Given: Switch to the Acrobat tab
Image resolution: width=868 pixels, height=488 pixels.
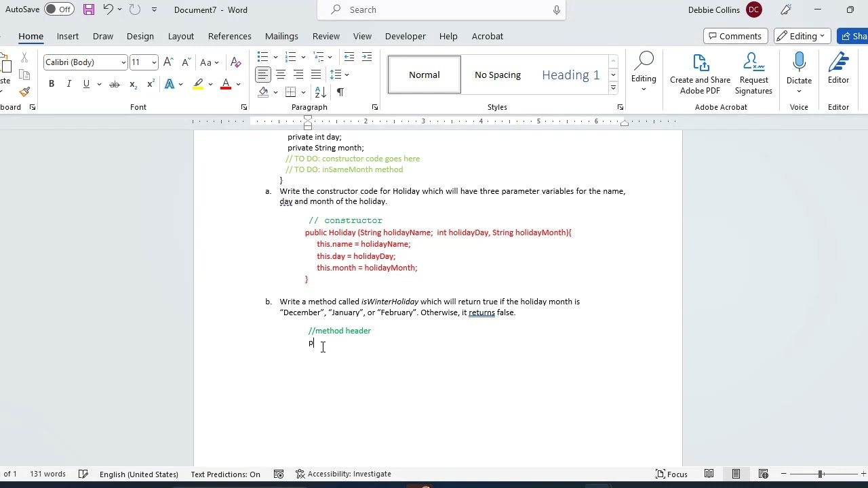Looking at the screenshot, I should coord(488,36).
